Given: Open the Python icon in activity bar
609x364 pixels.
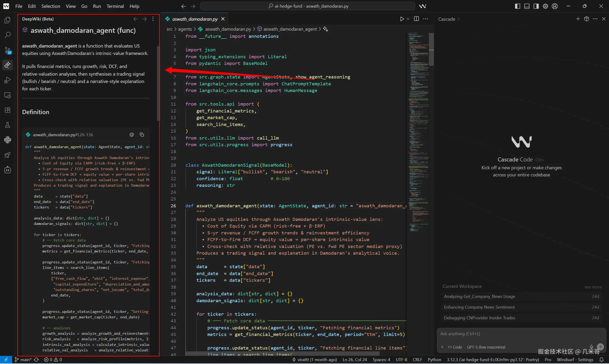Looking at the screenshot, I should pos(7,140).
